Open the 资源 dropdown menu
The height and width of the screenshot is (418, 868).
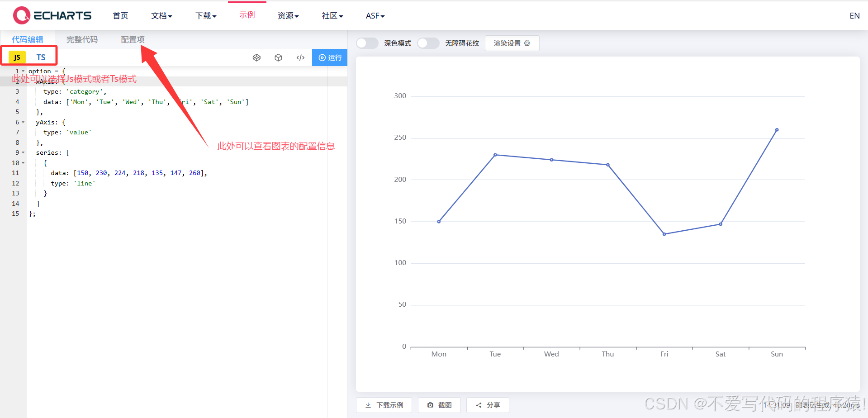[288, 16]
